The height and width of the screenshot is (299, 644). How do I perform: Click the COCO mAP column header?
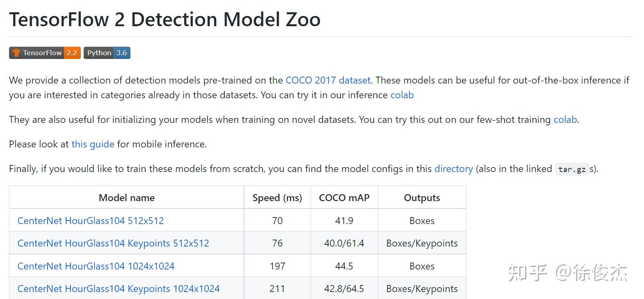[344, 198]
